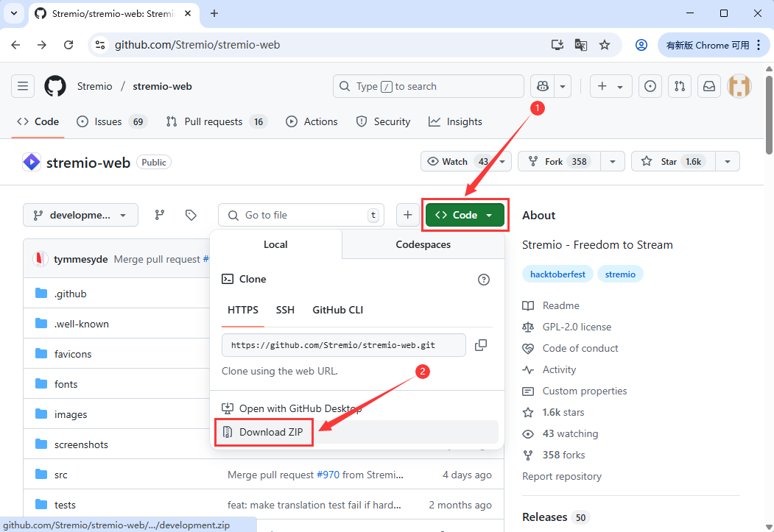Switch to the Pull requests tab
Image resolution: width=774 pixels, height=532 pixels.
(217, 122)
